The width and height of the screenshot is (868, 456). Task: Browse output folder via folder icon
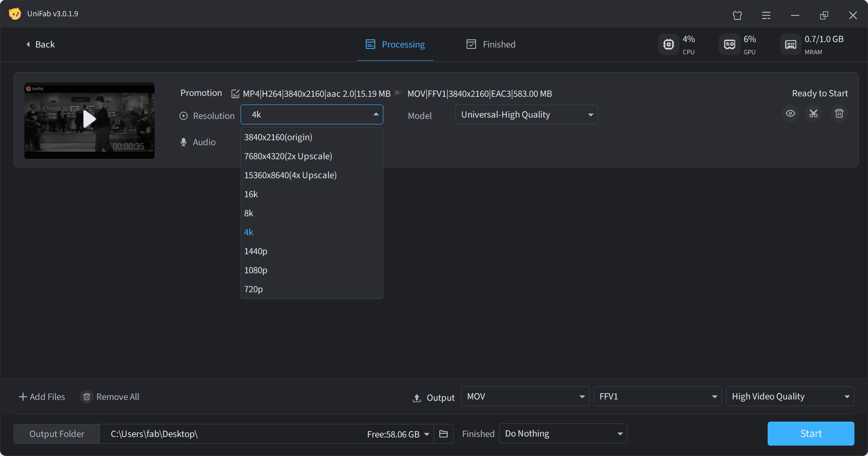pos(443,434)
